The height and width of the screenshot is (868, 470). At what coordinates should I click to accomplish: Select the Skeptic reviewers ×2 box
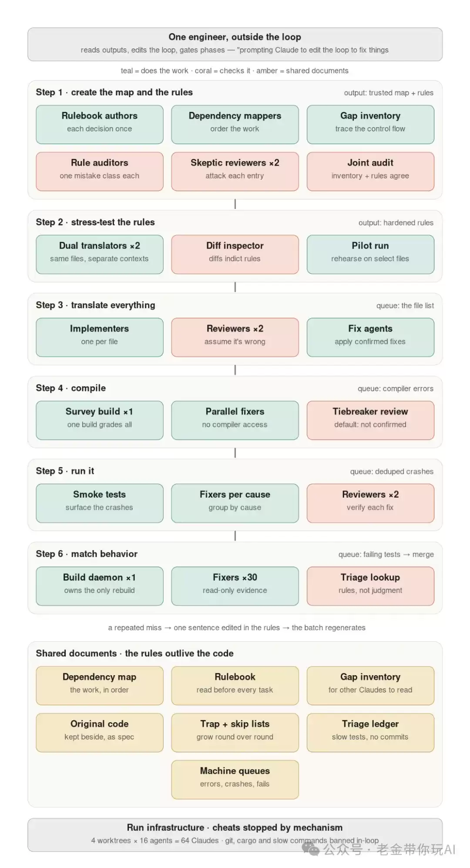235,172
